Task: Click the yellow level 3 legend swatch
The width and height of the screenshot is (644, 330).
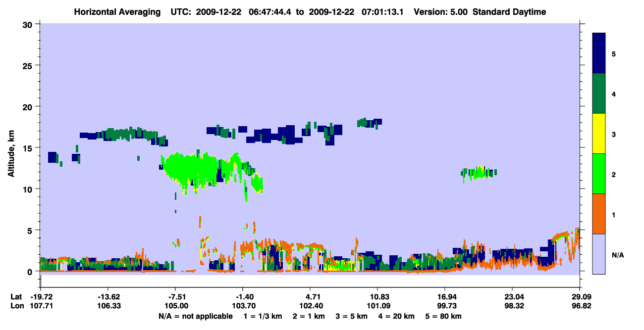Action: (599, 134)
